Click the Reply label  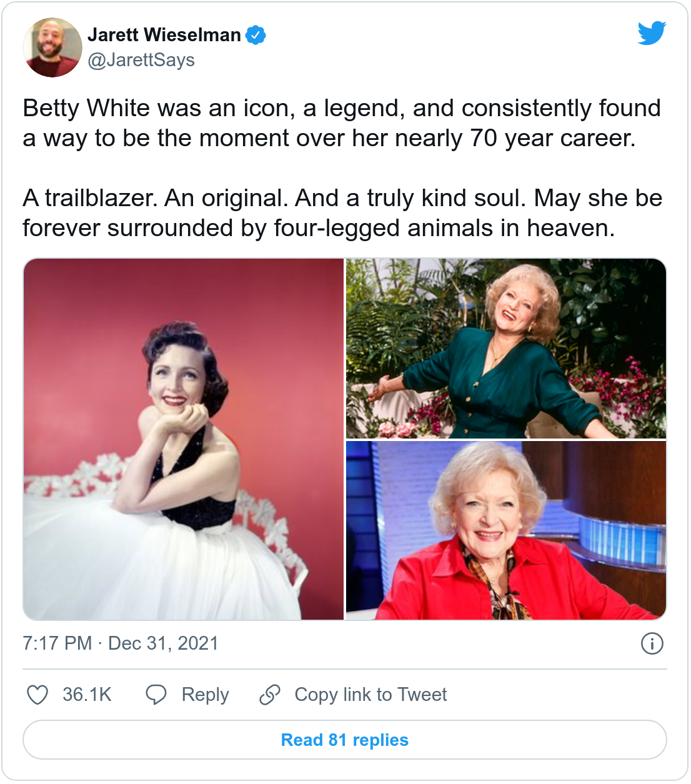click(205, 695)
